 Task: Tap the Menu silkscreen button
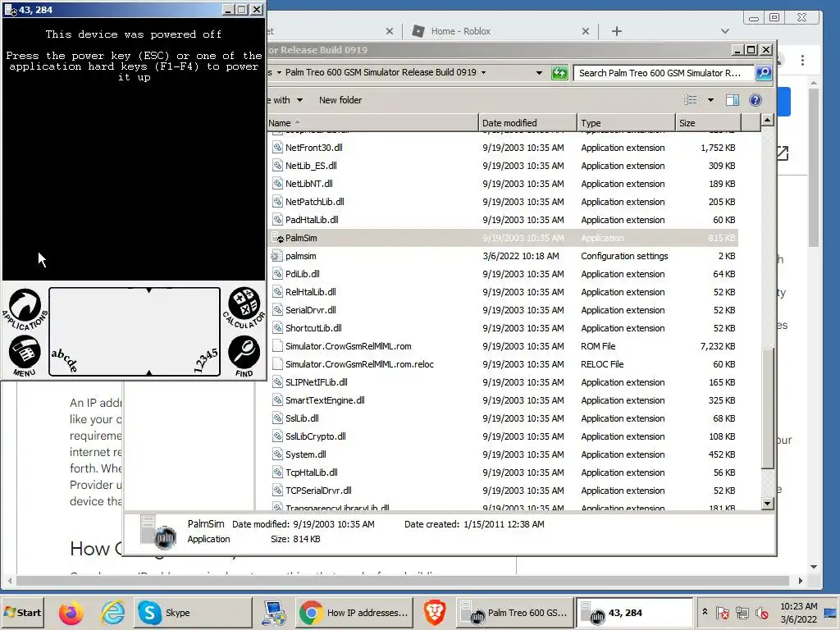(x=25, y=356)
